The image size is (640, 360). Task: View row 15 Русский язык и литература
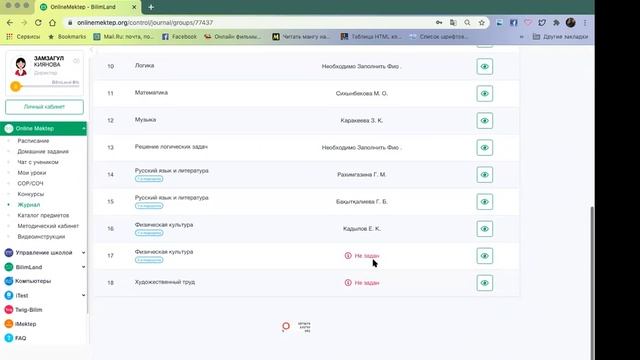point(484,202)
